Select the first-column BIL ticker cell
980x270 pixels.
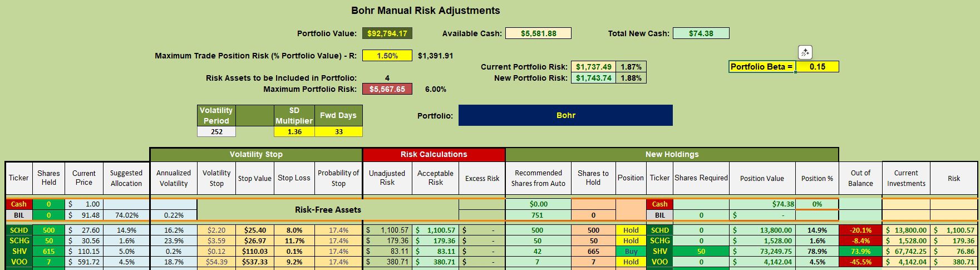click(18, 215)
